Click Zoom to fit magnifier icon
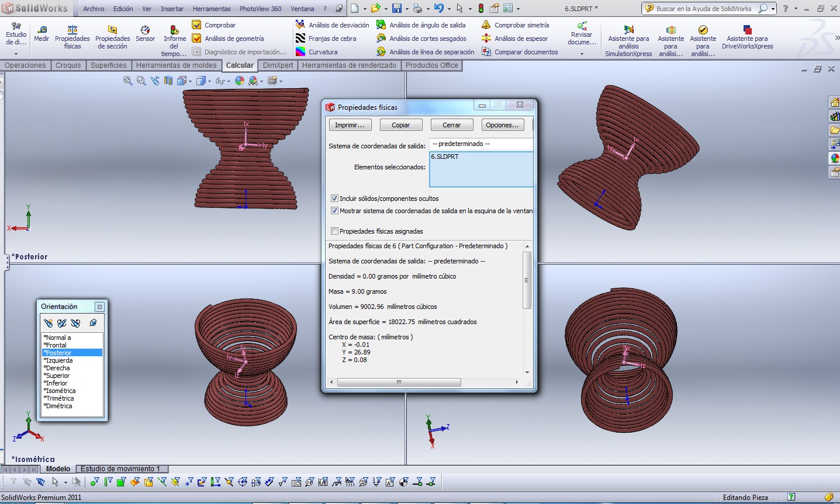Screen dimensions: 840x504 [x=128, y=81]
